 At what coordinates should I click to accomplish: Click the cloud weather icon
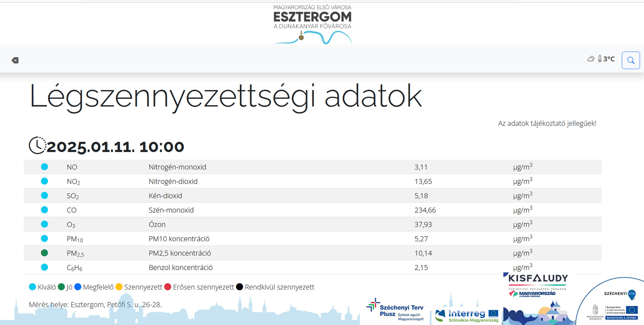click(591, 59)
